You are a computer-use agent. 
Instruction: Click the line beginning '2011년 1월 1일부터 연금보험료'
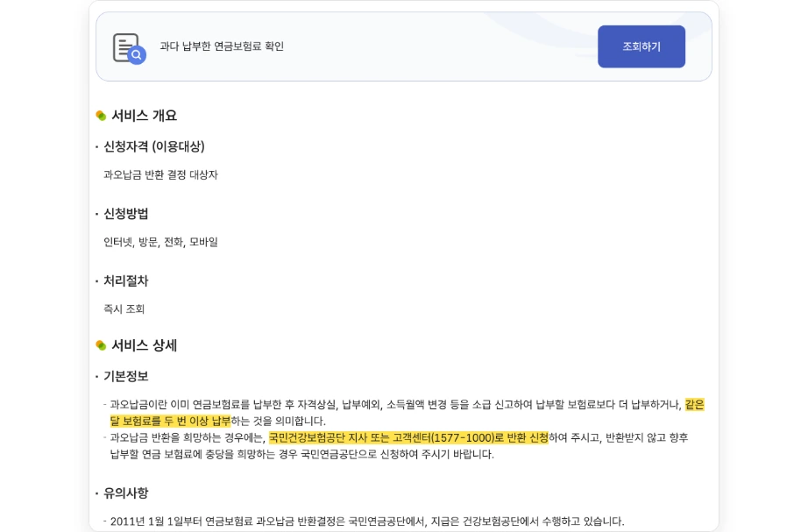367,521
